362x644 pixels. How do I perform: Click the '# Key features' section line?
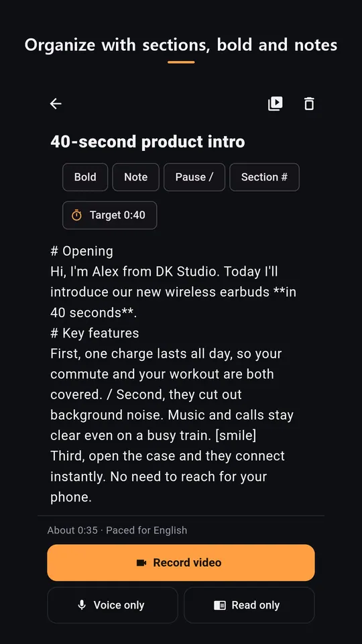click(x=95, y=333)
